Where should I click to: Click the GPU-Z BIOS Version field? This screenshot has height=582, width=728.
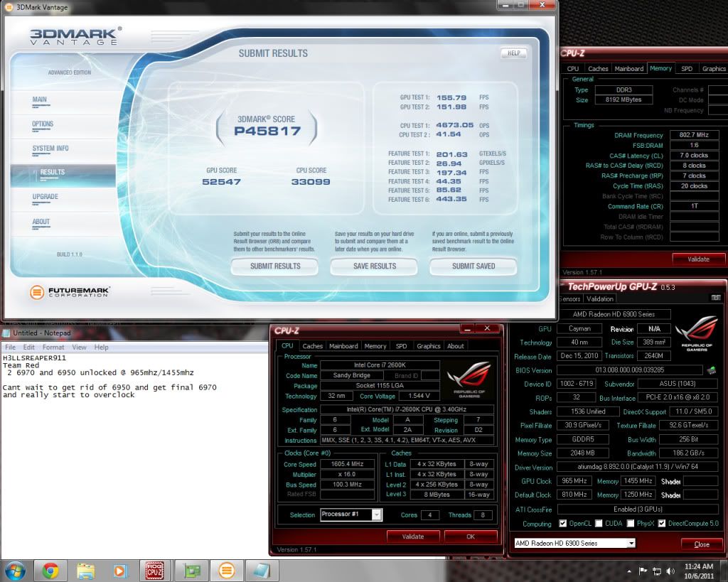(630, 370)
